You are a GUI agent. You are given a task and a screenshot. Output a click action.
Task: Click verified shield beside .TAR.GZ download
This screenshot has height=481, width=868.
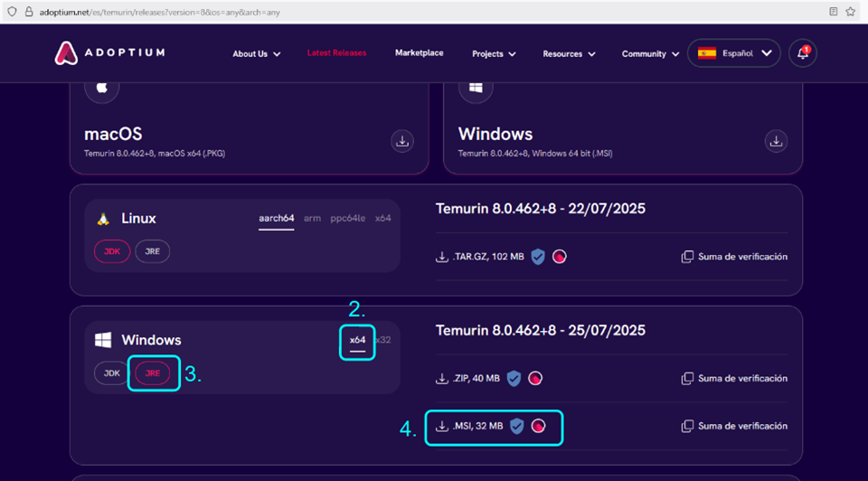537,257
